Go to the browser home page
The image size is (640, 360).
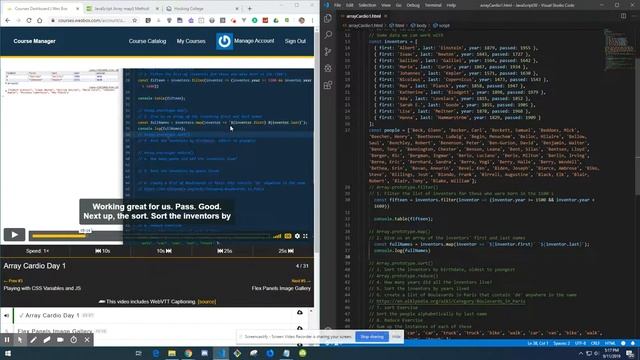pyautogui.click(x=40, y=20)
